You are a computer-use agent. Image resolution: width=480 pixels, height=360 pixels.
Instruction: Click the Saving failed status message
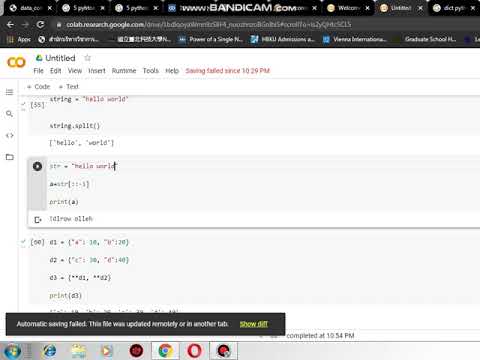[228, 71]
